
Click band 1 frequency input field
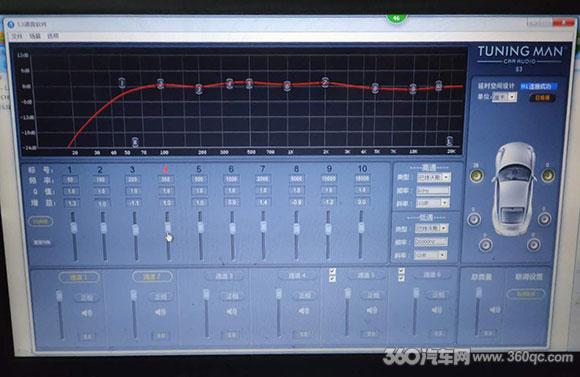point(70,180)
